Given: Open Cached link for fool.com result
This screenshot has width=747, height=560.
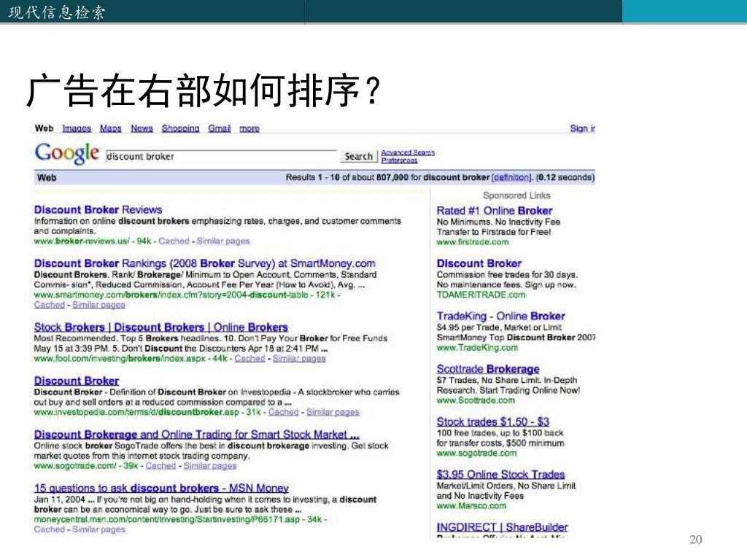Looking at the screenshot, I should click(249, 358).
